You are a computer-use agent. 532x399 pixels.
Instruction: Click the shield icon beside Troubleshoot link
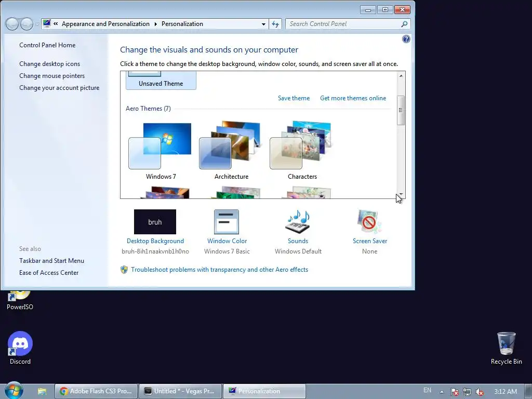[124, 270]
